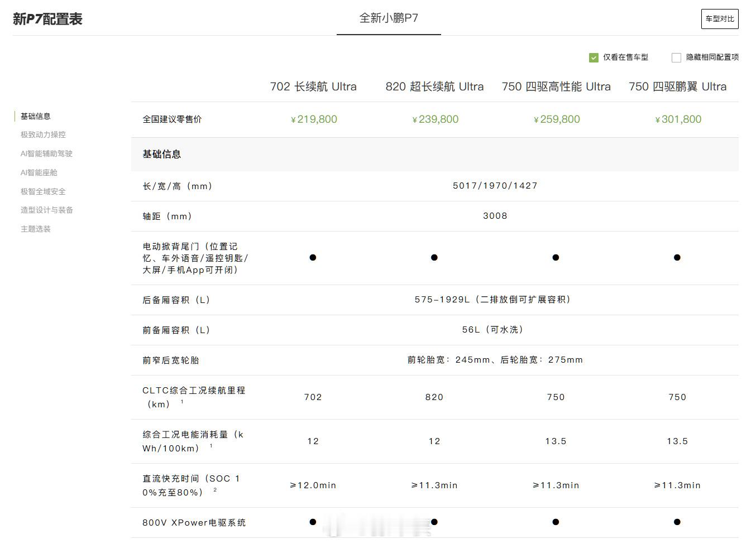Click the 800V XPower电驱系统 row label
The height and width of the screenshot is (544, 756).
pyautogui.click(x=194, y=523)
